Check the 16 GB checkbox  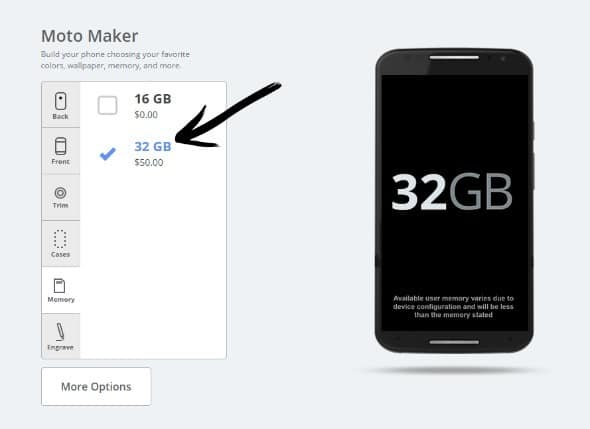coord(107,105)
